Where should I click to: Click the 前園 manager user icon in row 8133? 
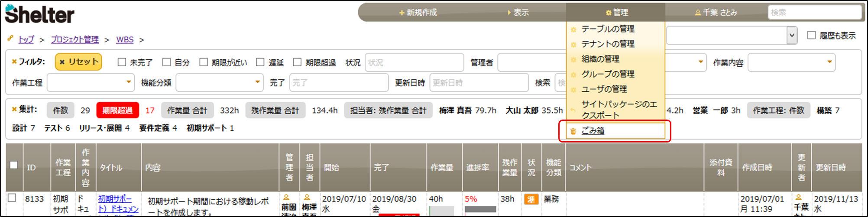(286, 198)
